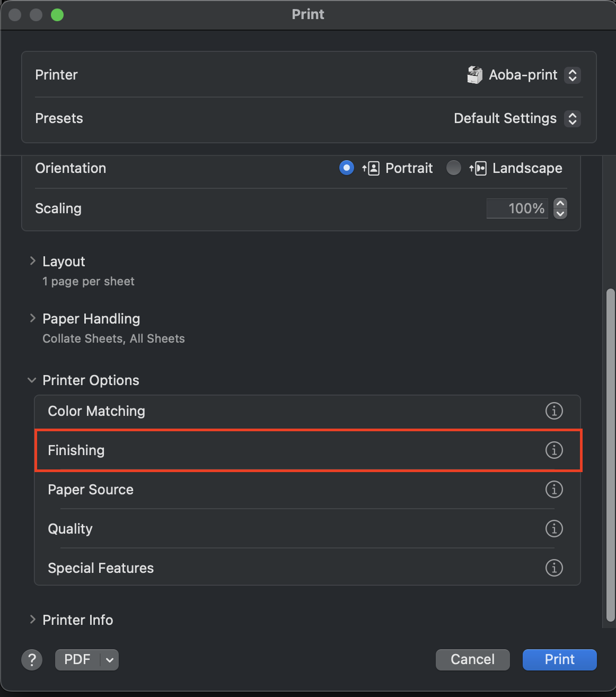Cancel the print dialog
Viewport: 616px width, 697px height.
click(x=472, y=659)
